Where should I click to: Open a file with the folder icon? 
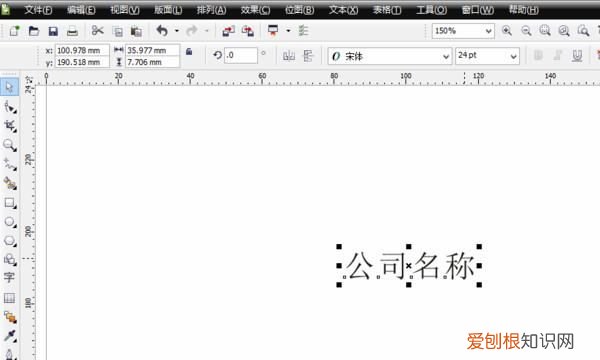[x=34, y=31]
